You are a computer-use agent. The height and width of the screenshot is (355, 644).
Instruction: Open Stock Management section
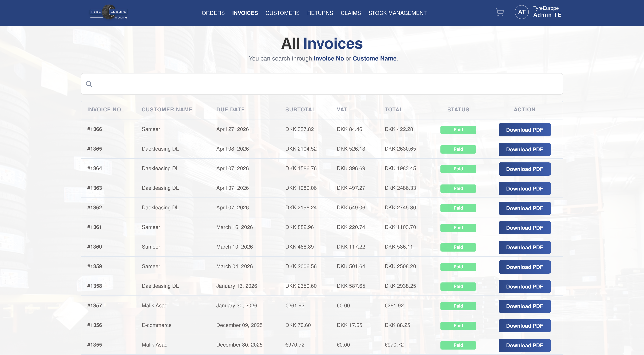[x=397, y=13]
